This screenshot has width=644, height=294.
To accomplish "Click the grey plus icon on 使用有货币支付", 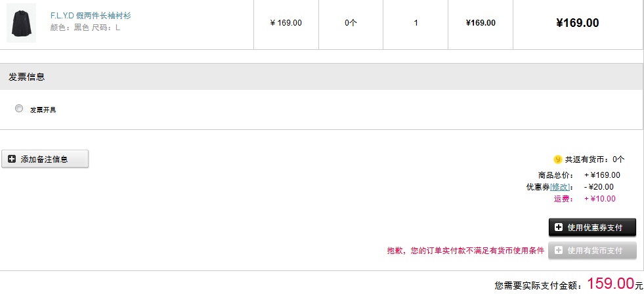I will [559, 251].
